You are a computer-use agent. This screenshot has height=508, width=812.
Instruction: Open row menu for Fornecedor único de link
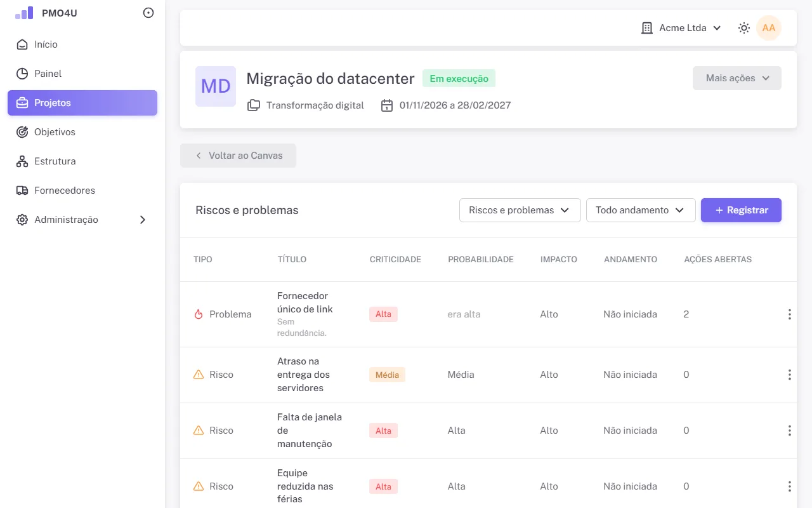[789, 314]
